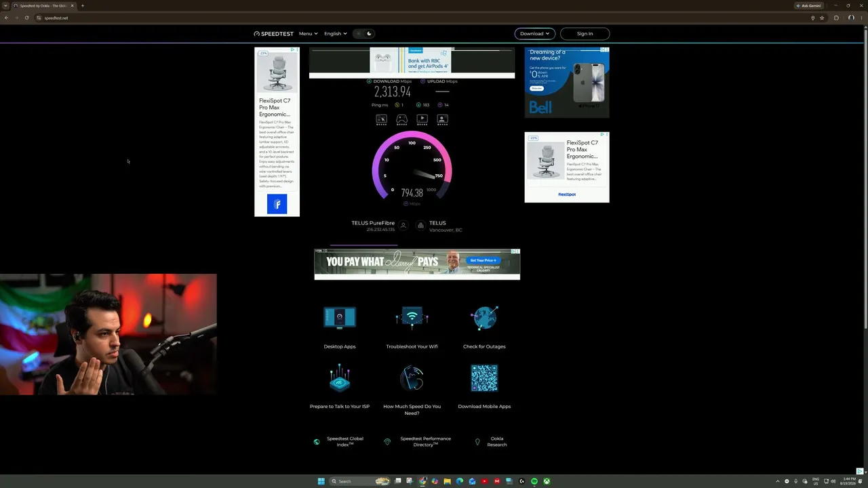
Task: Click the browser back arrow
Action: coord(6,18)
